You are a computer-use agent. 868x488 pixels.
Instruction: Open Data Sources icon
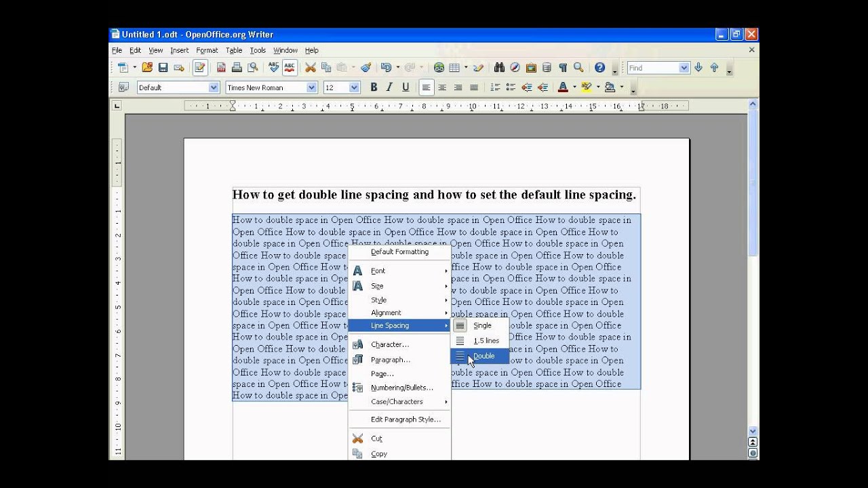547,68
